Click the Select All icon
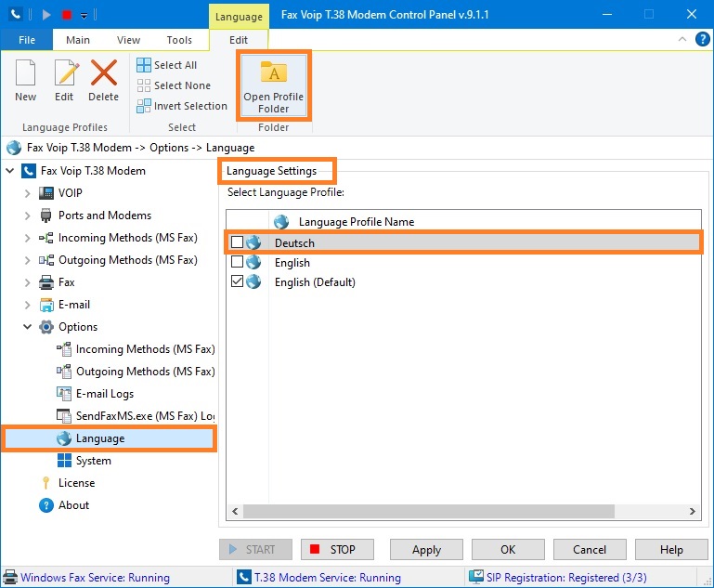 (x=144, y=65)
